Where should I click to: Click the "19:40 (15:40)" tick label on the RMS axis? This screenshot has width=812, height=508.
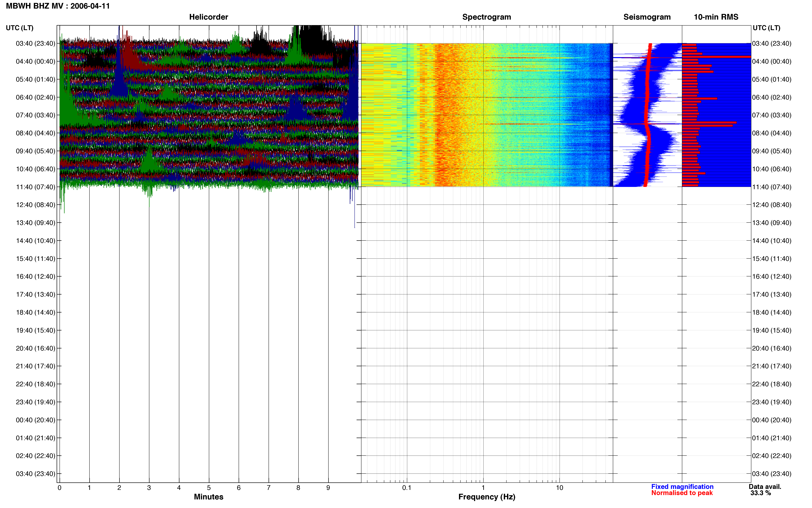click(772, 330)
